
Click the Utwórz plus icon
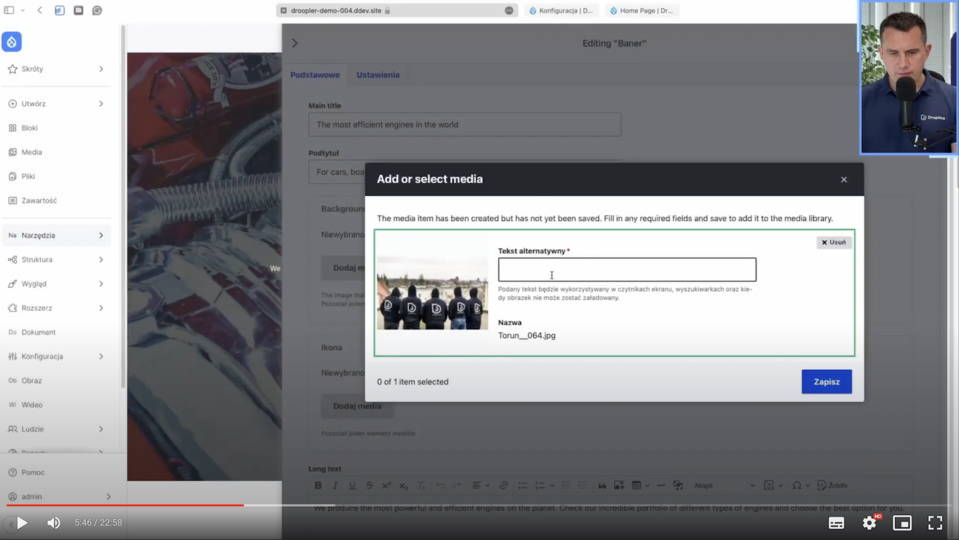pyautogui.click(x=12, y=104)
